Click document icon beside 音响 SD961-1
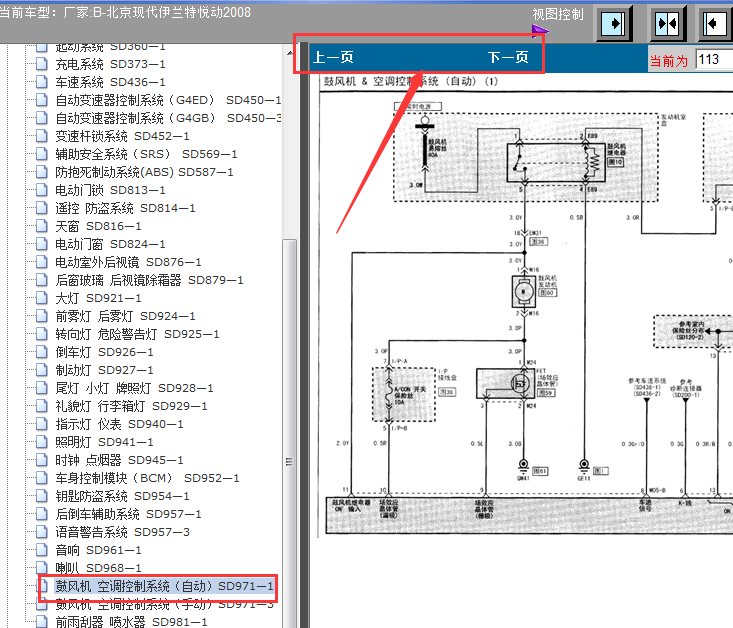 [42, 550]
